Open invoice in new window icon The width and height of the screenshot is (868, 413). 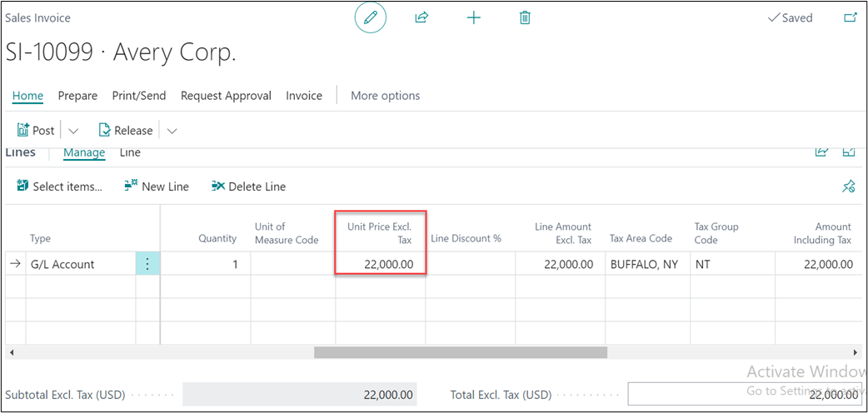[850, 17]
